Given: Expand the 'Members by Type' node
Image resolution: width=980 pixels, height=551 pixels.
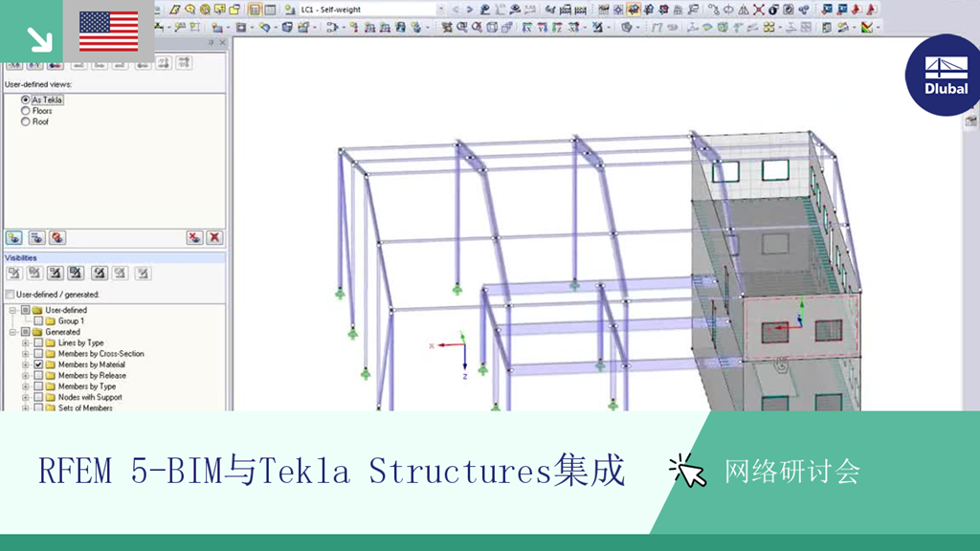Looking at the screenshot, I should [25, 386].
